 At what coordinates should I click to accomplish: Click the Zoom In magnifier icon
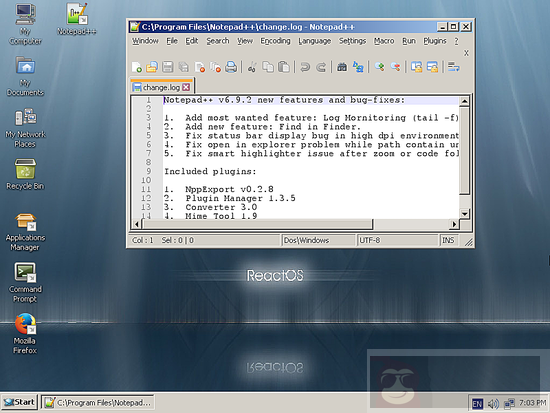click(x=379, y=67)
